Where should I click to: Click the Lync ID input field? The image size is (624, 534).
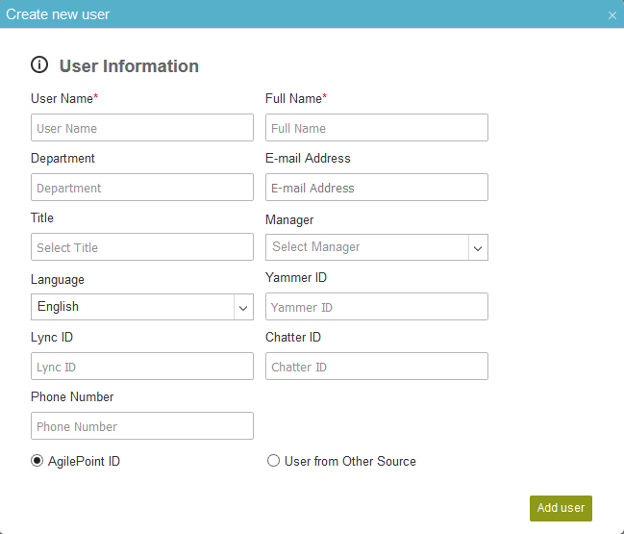(142, 366)
